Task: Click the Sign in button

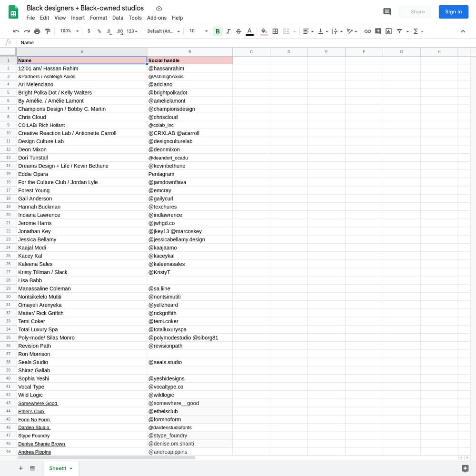Action: (453, 12)
